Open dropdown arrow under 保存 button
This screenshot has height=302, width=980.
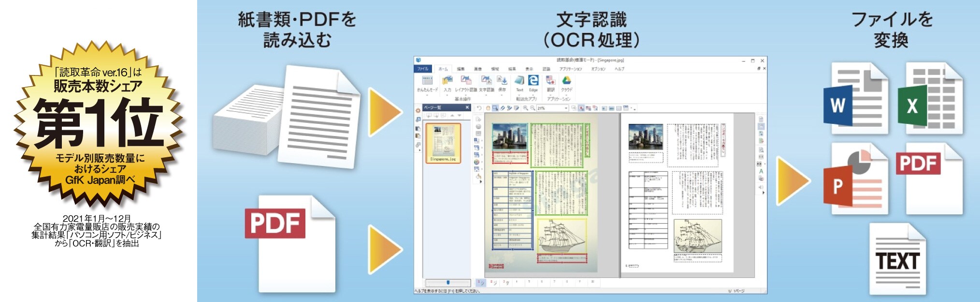pos(502,95)
